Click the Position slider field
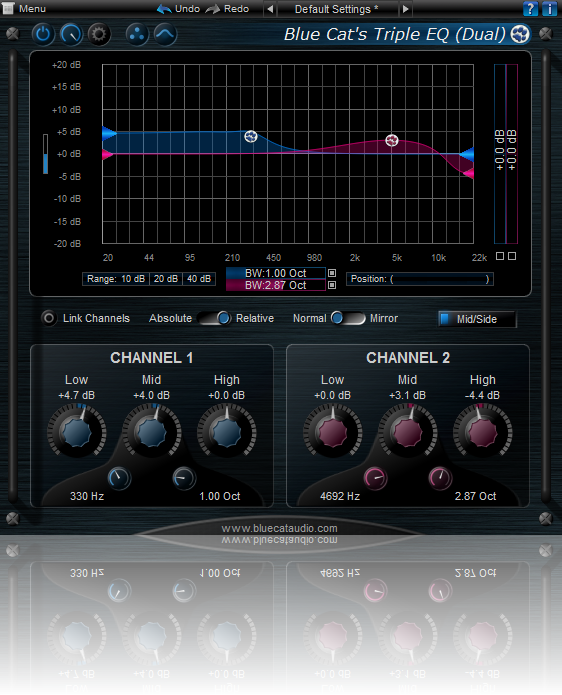Screen dimensions: 562x695 pyautogui.click(x=419, y=279)
